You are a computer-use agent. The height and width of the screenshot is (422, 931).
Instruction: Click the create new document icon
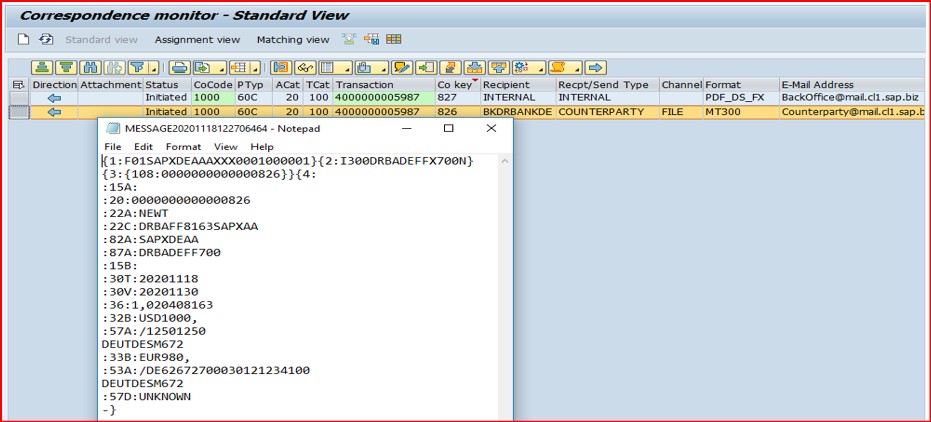23,40
